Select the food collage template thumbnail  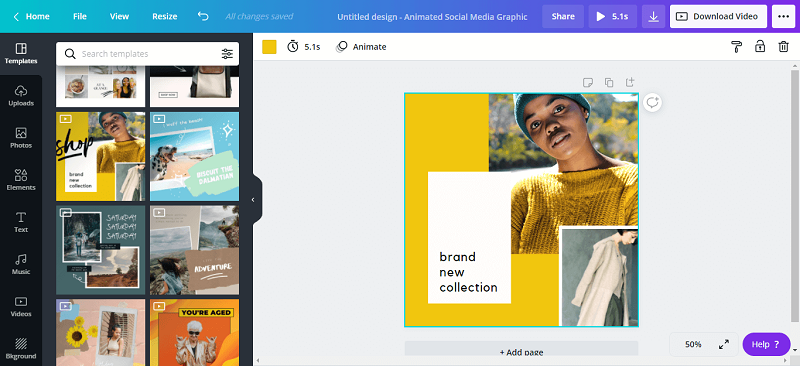(x=101, y=86)
